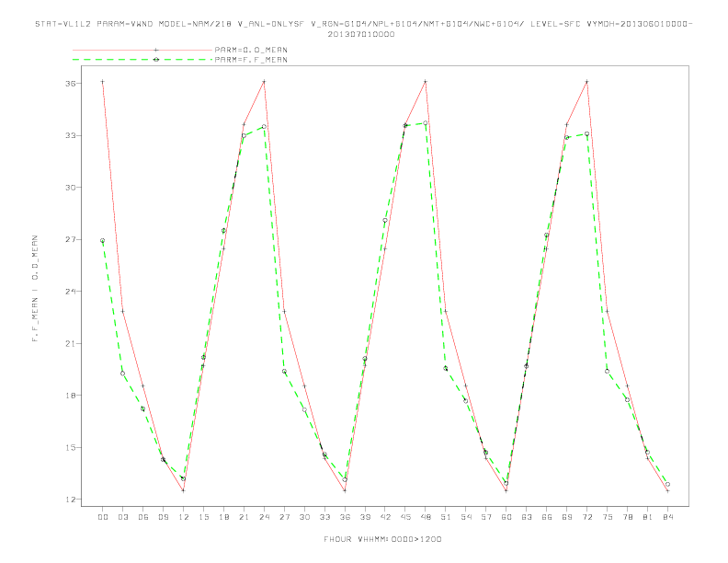Click x-axis tick label 09
728x563 pixels.
(x=163, y=517)
